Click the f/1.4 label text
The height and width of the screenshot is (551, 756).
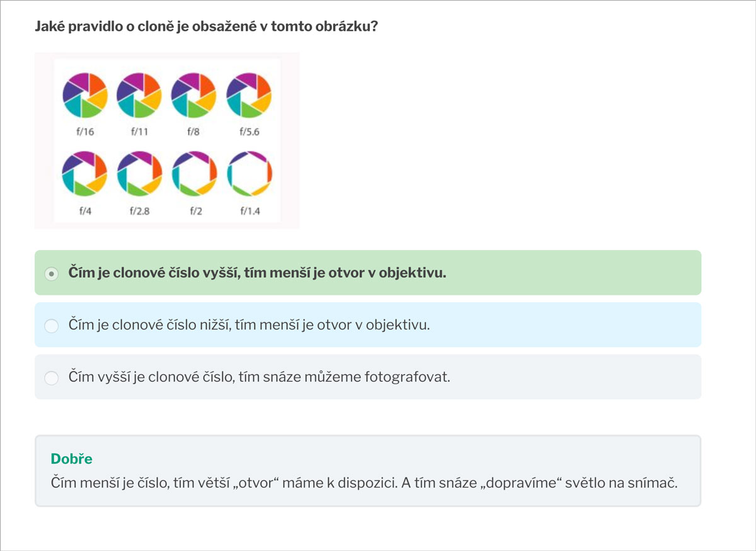click(249, 212)
